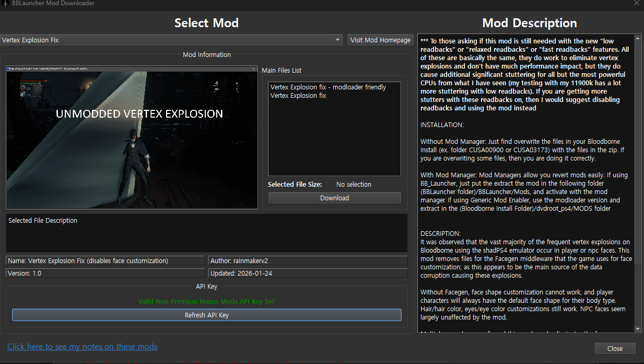
Task: Click the mod description scrollbar up arrow
Action: point(637,38)
